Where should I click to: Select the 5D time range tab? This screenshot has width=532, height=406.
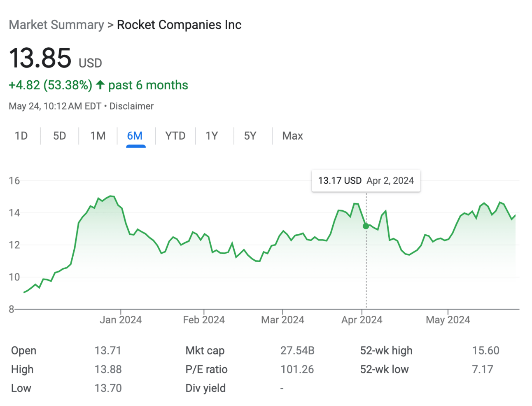pos(60,136)
